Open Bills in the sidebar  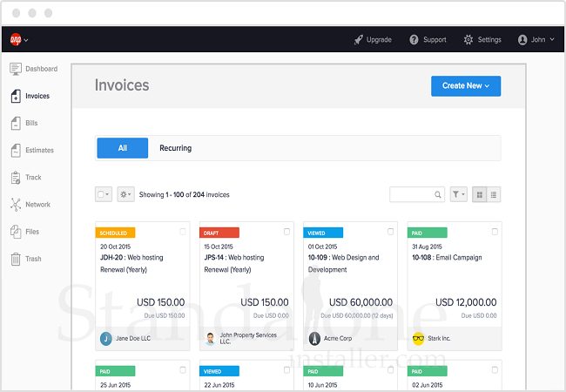[x=31, y=123]
